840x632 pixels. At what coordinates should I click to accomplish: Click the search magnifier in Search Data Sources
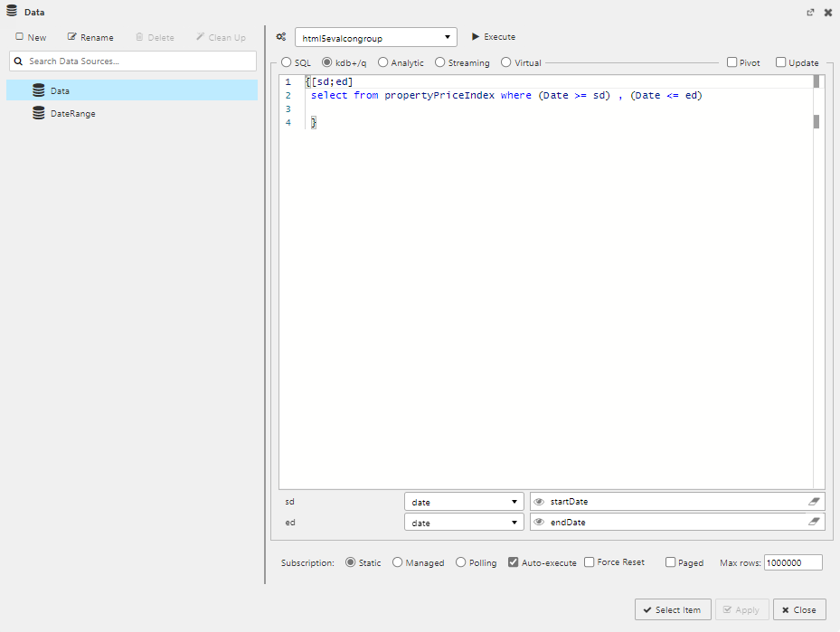pyautogui.click(x=18, y=61)
